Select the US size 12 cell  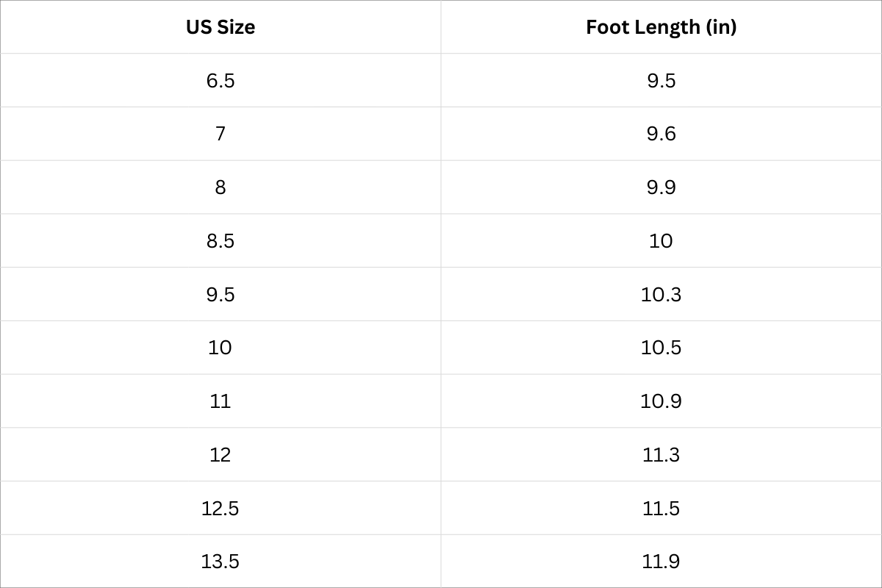[x=220, y=455]
